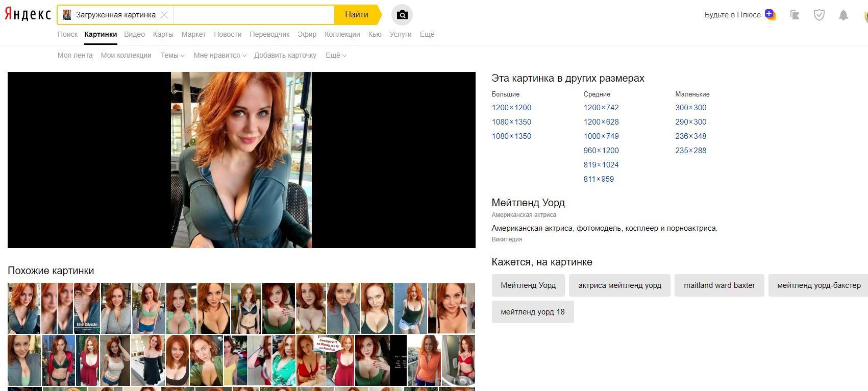
Task: Open the 819×1024 size link
Action: coord(601,165)
